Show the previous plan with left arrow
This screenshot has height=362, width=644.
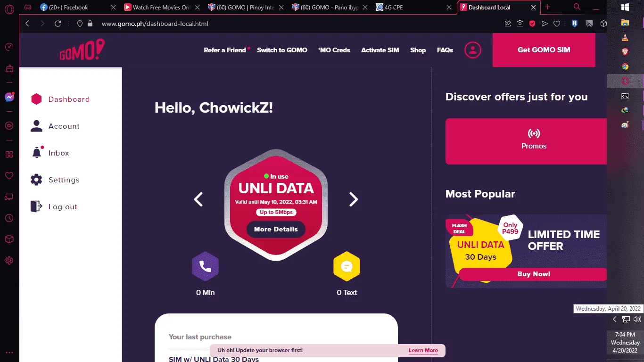tap(198, 199)
